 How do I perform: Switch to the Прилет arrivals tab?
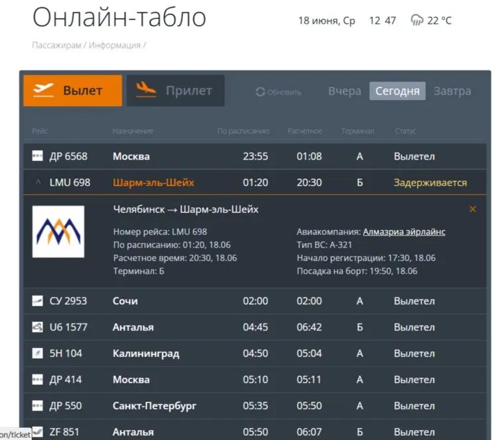176,91
